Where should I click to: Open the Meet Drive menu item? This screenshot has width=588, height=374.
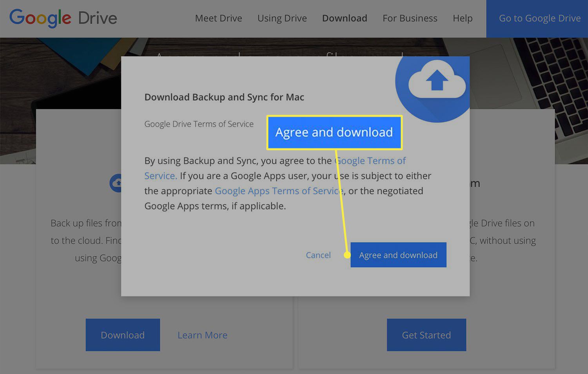point(218,18)
